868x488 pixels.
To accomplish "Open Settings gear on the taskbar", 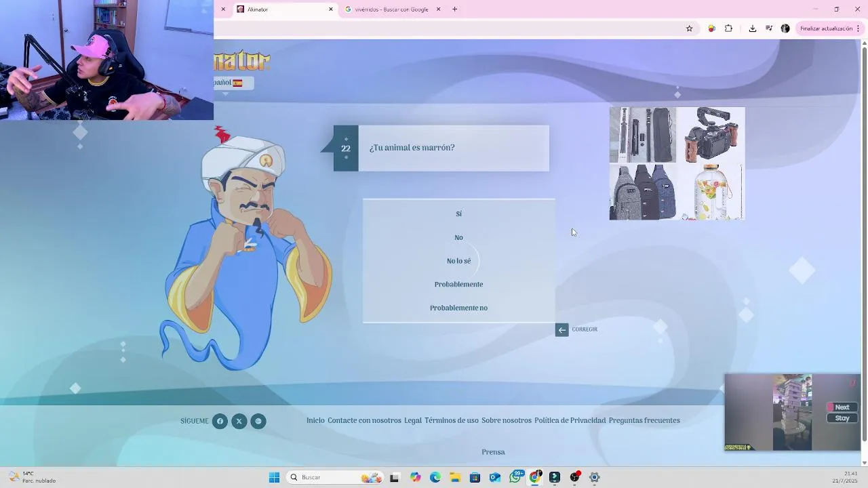I will pyautogui.click(x=595, y=477).
